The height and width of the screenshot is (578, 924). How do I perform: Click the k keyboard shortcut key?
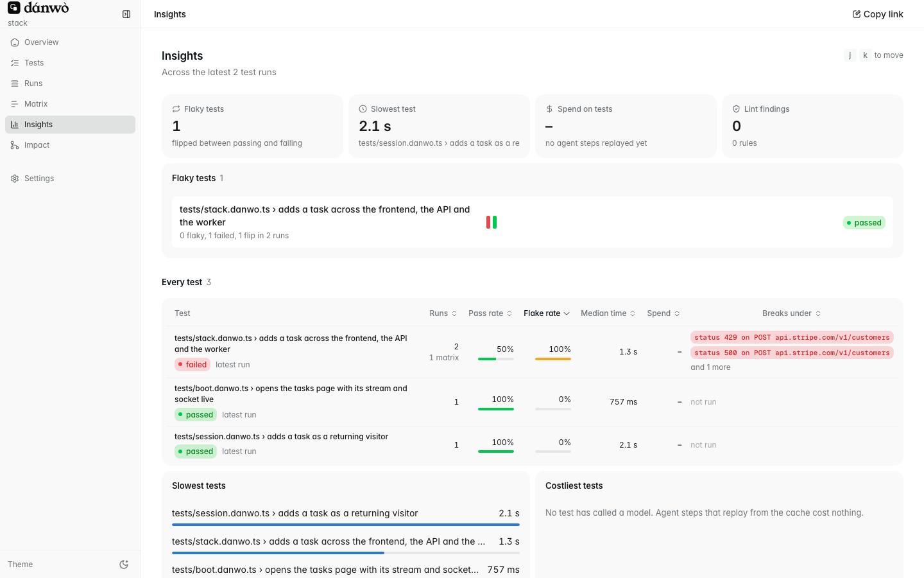point(865,55)
